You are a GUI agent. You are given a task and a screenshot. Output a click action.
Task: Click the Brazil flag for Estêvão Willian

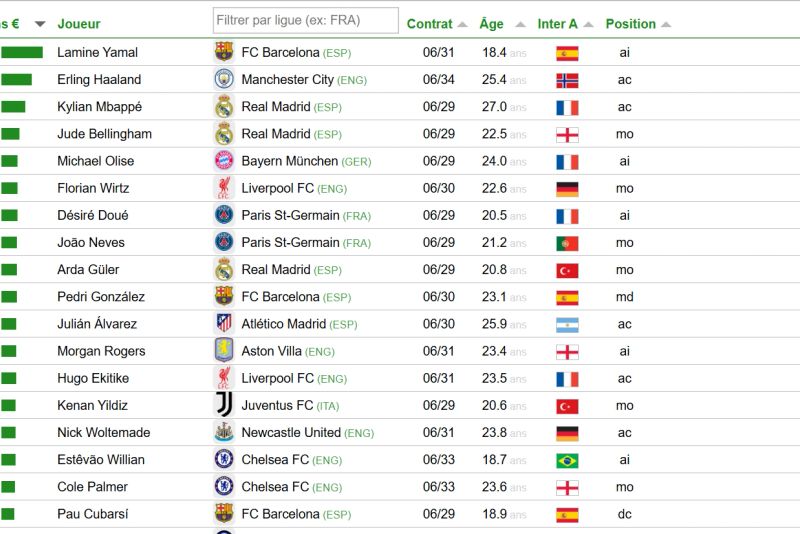(567, 460)
